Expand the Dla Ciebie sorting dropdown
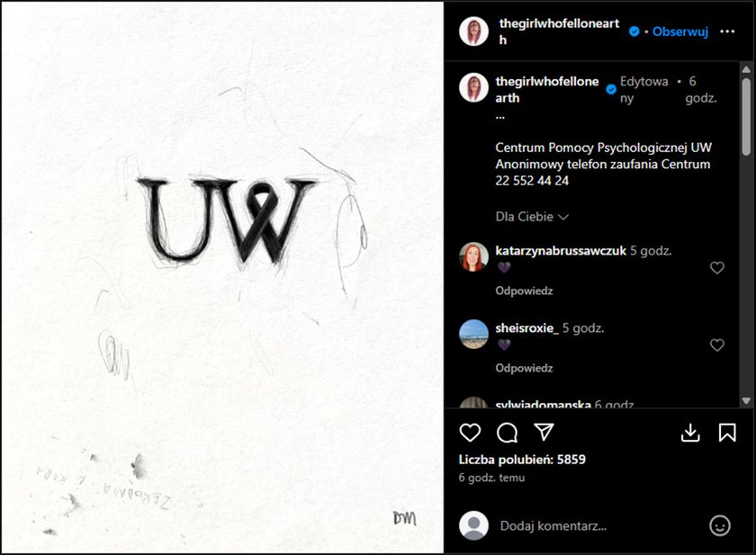 click(x=532, y=217)
